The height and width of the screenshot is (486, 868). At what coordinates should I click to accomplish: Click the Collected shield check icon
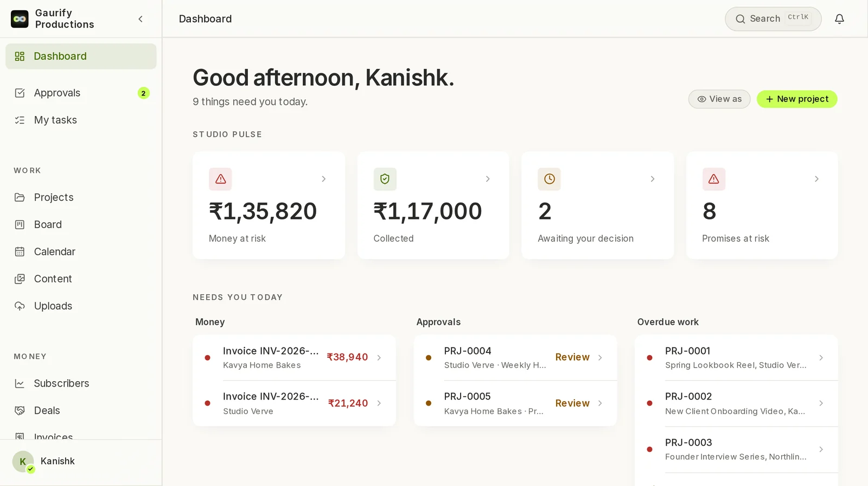coord(385,179)
